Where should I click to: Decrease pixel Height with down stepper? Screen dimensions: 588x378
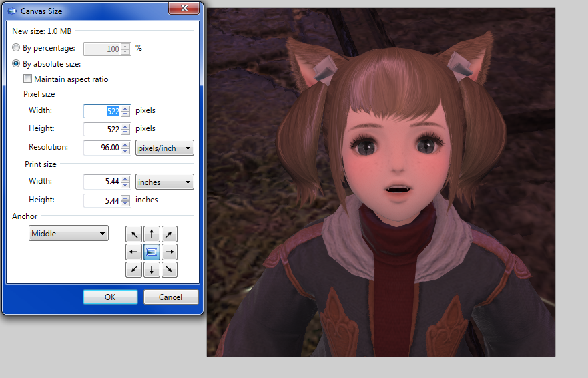(x=125, y=132)
